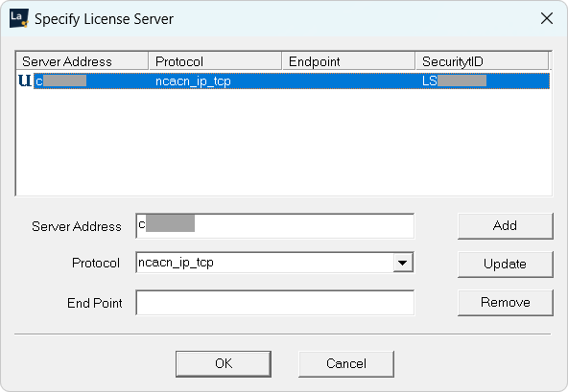Select the U server icon in list row
Viewport: 568px width, 392px height.
[x=25, y=81]
